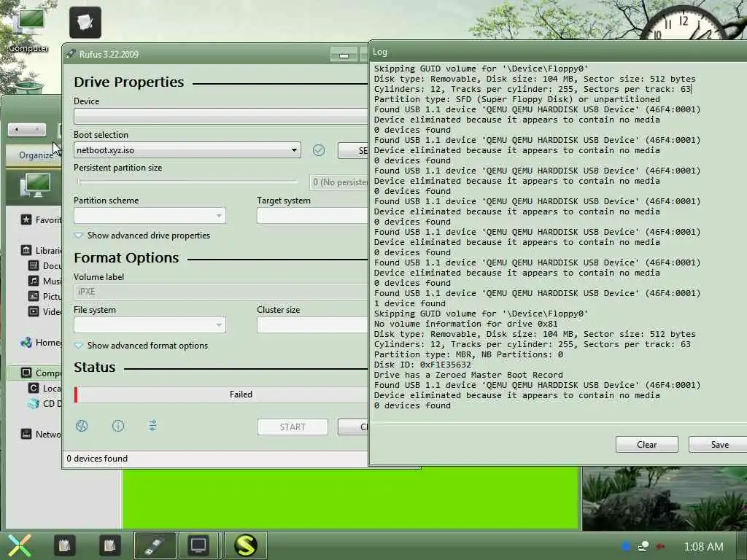Open the Boot selection dropdown
747x560 pixels.
coord(187,150)
